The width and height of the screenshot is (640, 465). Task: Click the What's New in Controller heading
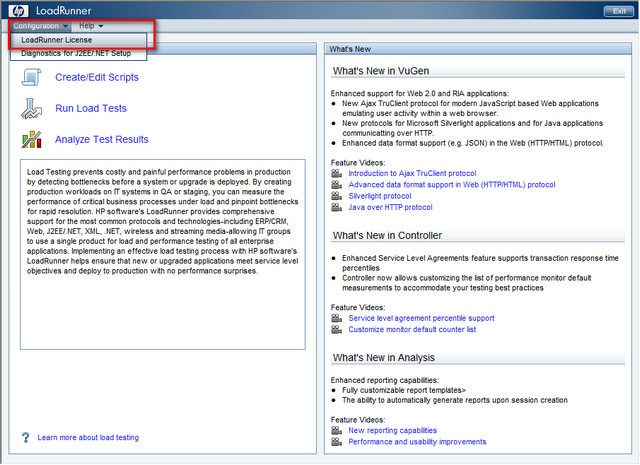[387, 236]
